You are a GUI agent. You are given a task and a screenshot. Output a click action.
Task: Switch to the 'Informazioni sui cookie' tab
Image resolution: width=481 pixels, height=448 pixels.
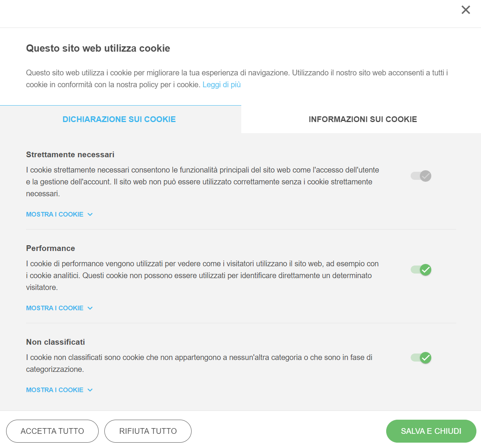362,119
